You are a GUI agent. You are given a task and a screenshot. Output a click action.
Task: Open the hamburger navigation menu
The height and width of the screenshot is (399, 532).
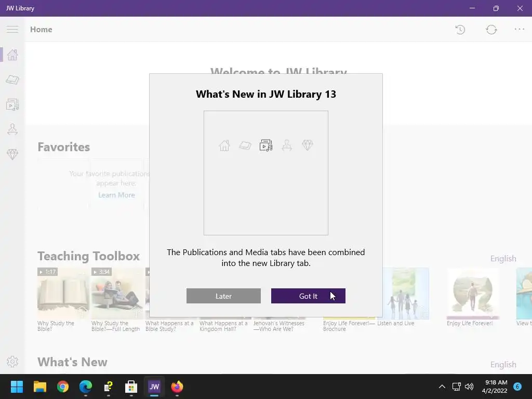pyautogui.click(x=12, y=30)
